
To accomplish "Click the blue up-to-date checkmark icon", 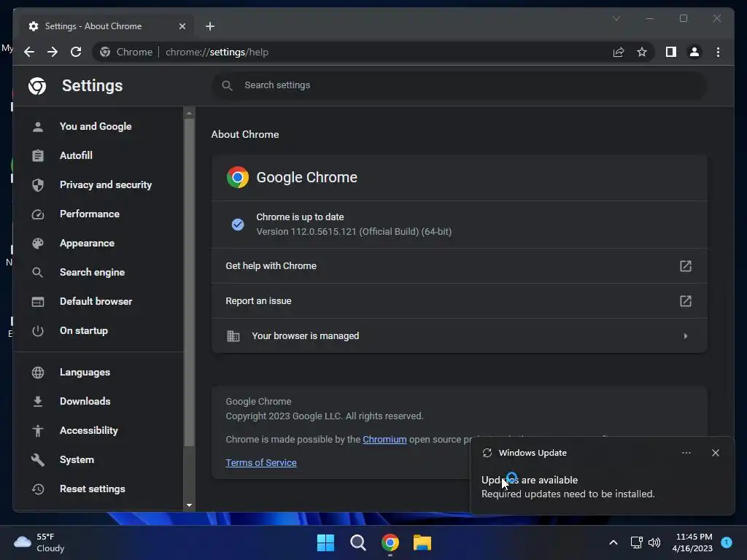I will [238, 225].
